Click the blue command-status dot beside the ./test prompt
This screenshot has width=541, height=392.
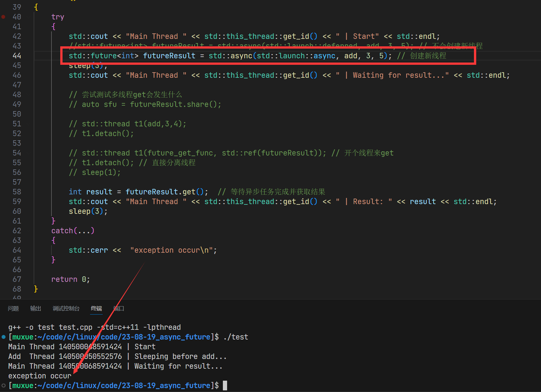4,337
